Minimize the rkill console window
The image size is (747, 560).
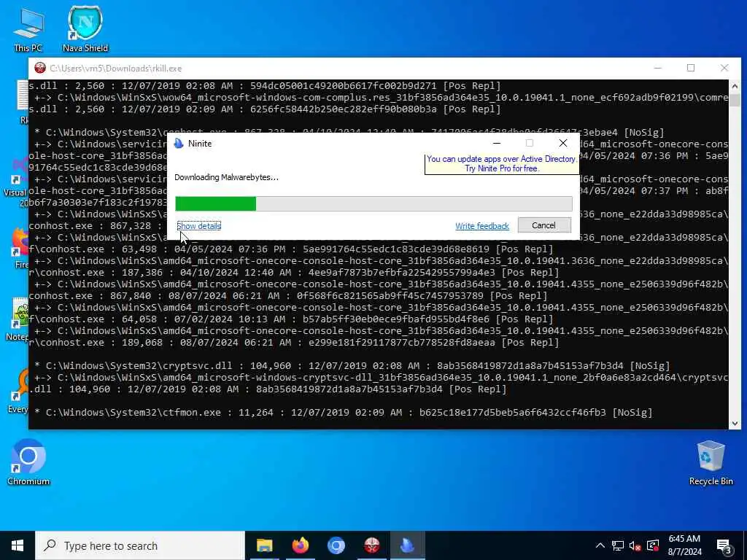[x=658, y=68]
